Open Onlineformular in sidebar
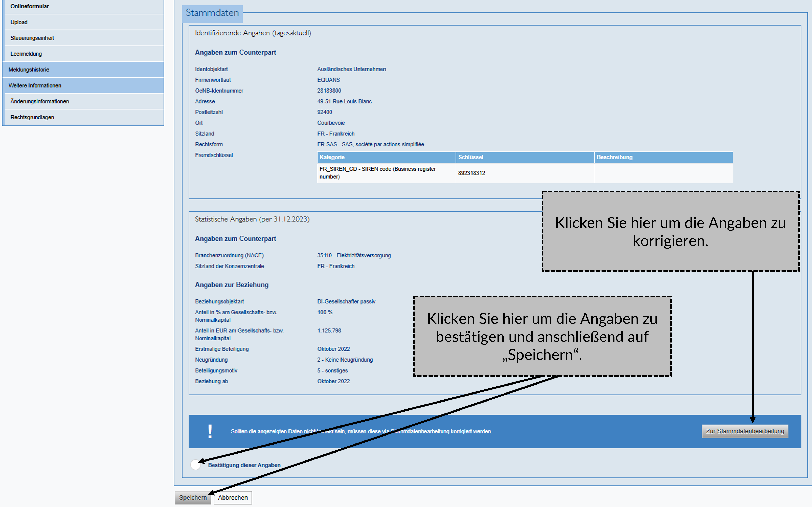This screenshot has width=812, height=507. pos(29,6)
